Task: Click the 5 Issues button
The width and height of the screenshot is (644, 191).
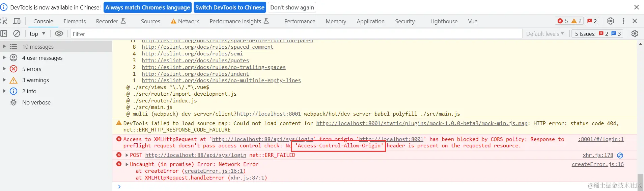Action: 597,34
